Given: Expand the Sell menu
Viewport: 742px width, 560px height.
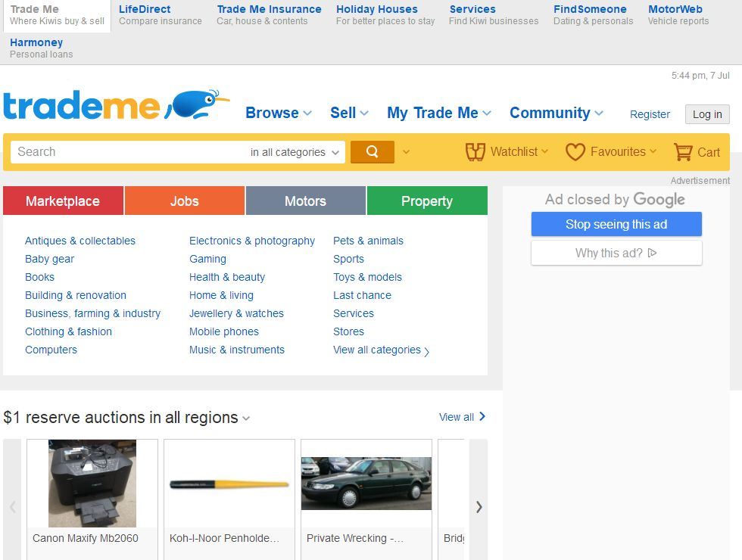Looking at the screenshot, I should 349,113.
